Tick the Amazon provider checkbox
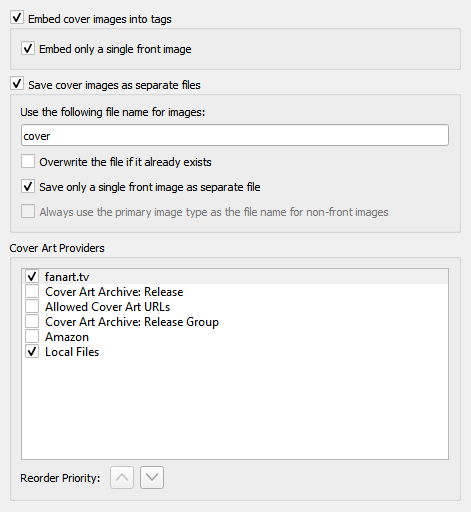Image resolution: width=471 pixels, height=512 pixels. (32, 336)
